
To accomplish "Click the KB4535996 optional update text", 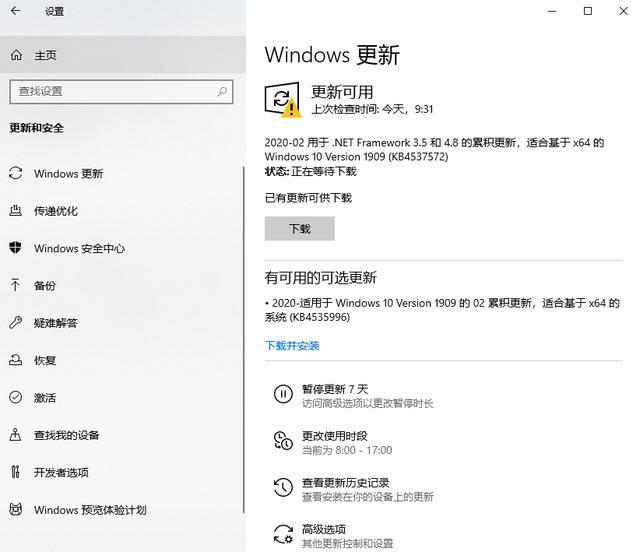I will pyautogui.click(x=442, y=310).
